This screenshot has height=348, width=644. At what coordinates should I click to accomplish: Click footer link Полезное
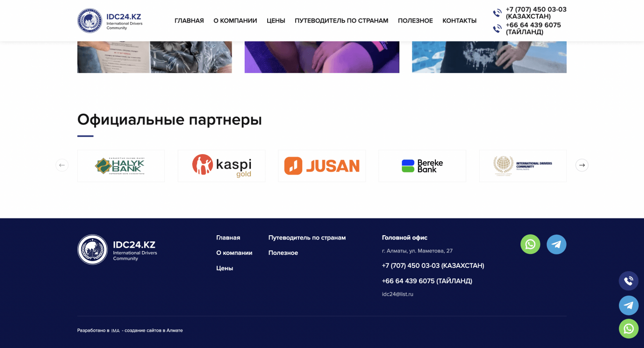[x=283, y=253]
